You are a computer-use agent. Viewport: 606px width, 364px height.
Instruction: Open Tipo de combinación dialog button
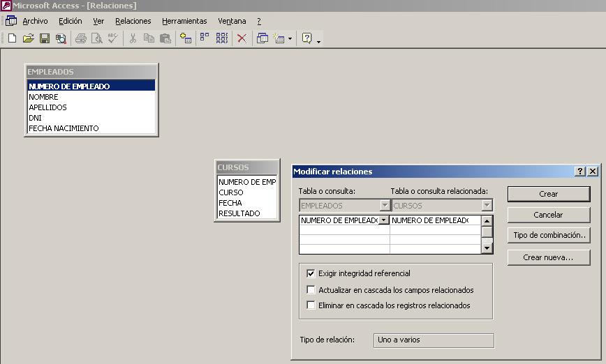549,235
